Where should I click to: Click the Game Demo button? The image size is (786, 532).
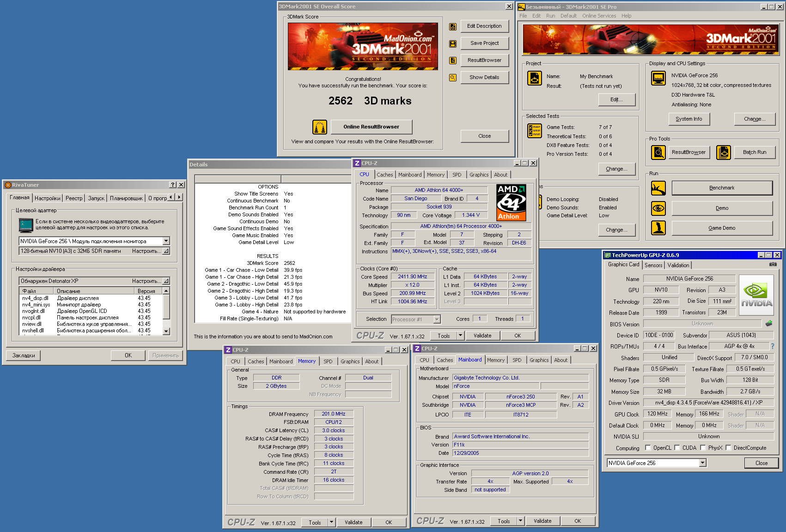(x=722, y=228)
